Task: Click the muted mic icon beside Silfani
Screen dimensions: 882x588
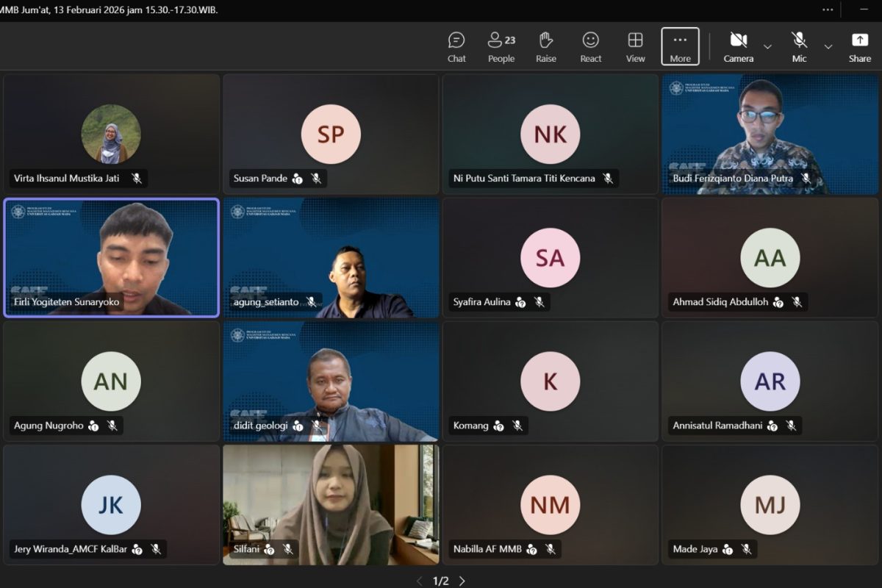Action: click(x=288, y=549)
